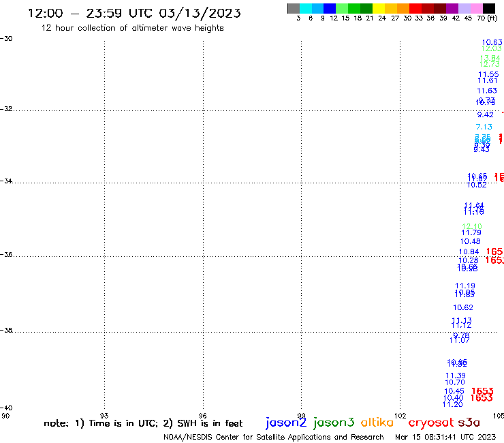Click the green wave value 12.10

[x=472, y=226]
